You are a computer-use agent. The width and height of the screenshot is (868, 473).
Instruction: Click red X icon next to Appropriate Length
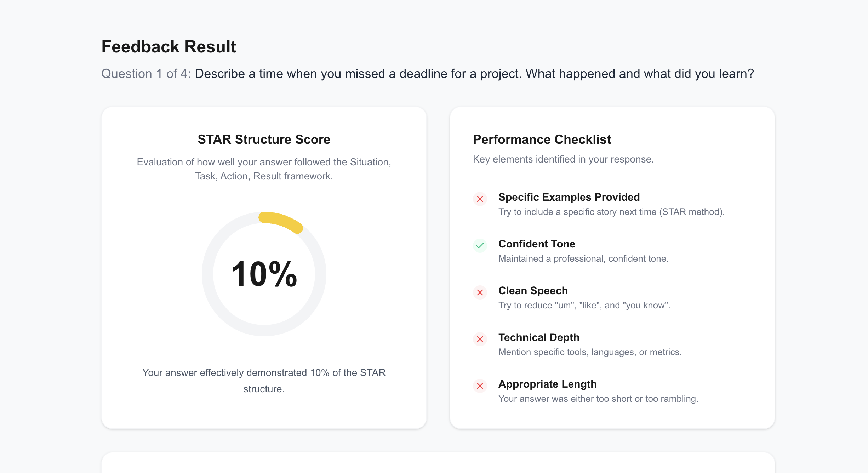pyautogui.click(x=480, y=386)
